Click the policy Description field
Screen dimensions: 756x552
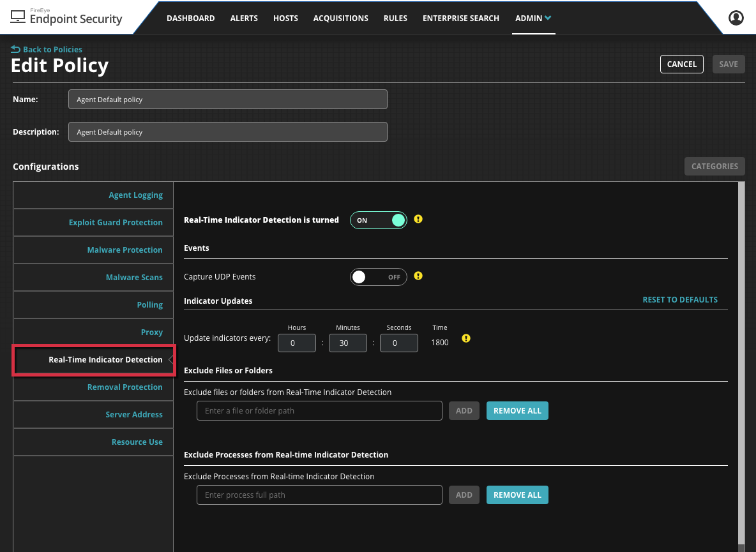click(227, 132)
